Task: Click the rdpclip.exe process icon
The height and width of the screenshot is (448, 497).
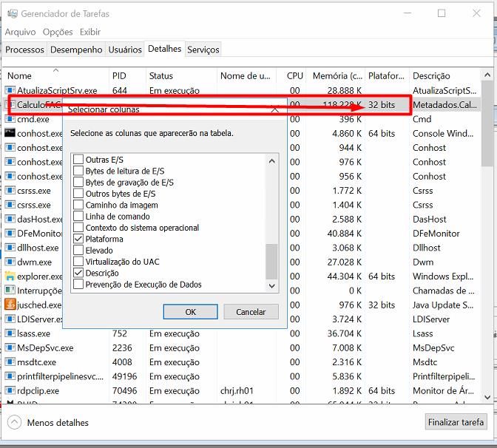Action: click(x=10, y=390)
